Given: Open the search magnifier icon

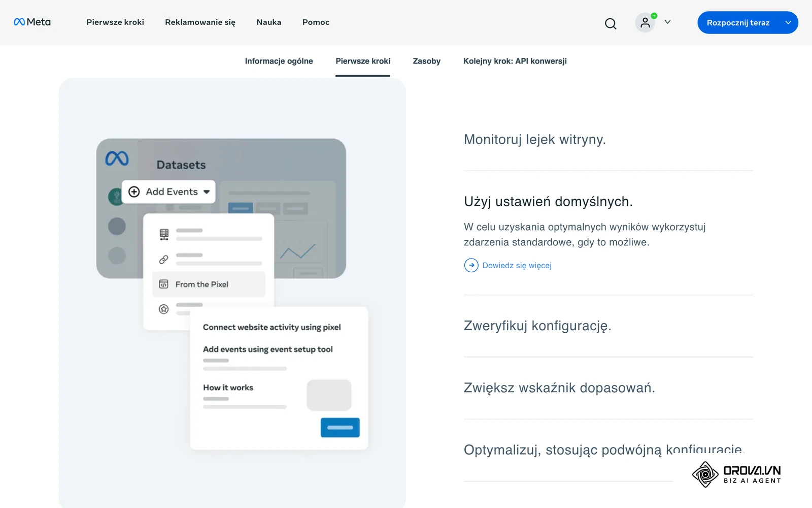Looking at the screenshot, I should pos(611,23).
